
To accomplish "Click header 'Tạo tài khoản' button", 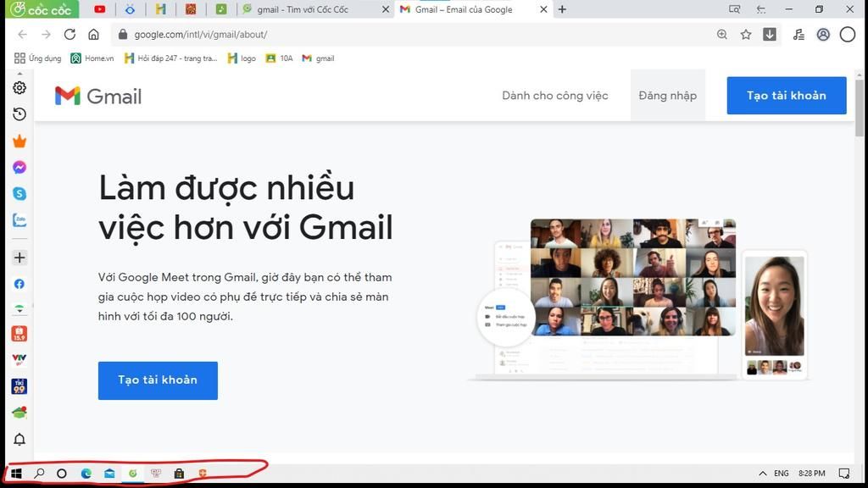I will (787, 96).
